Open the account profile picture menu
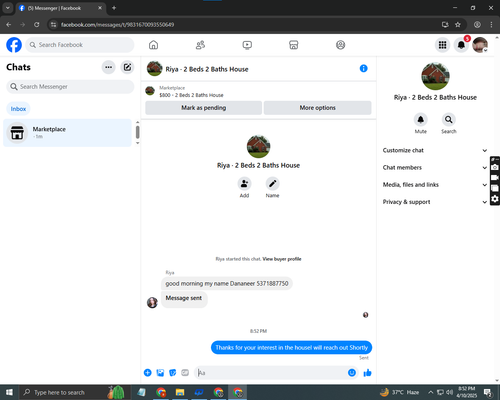This screenshot has width=500, height=400. tap(480, 45)
